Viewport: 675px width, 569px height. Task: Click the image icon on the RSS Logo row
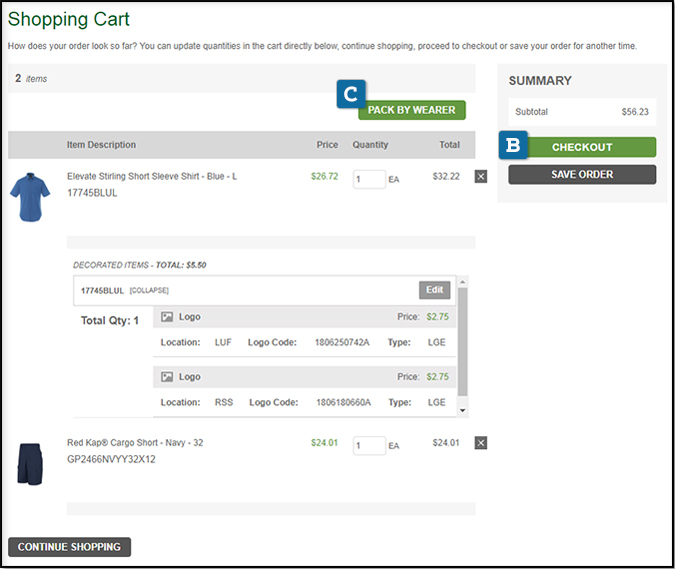[x=167, y=377]
